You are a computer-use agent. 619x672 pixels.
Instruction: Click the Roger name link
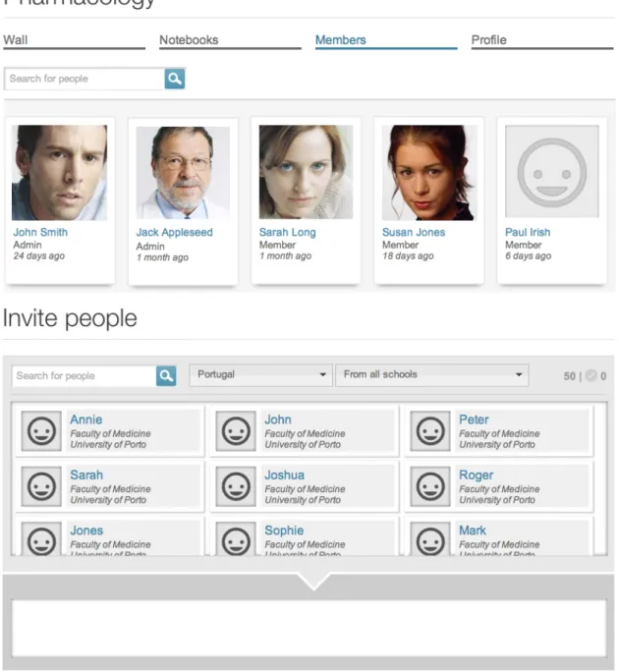(477, 476)
